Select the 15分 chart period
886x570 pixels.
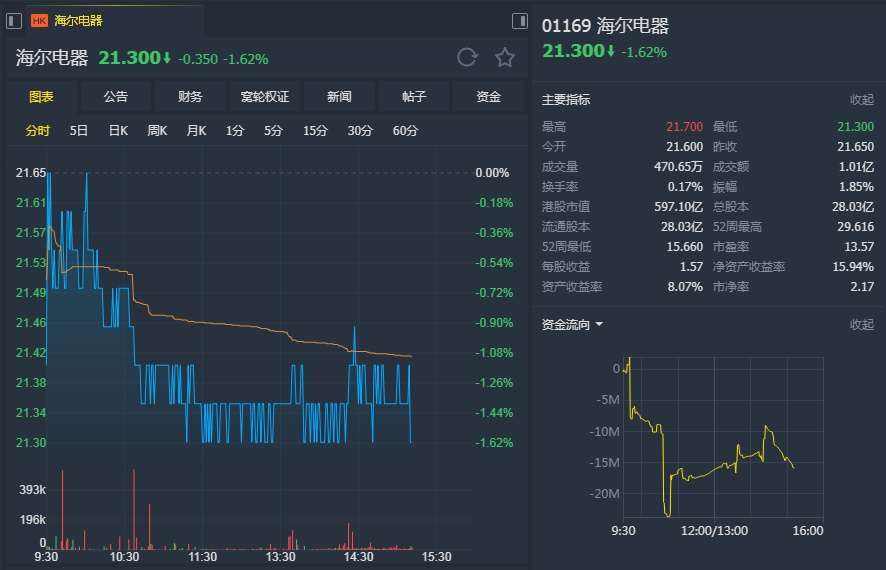point(315,130)
